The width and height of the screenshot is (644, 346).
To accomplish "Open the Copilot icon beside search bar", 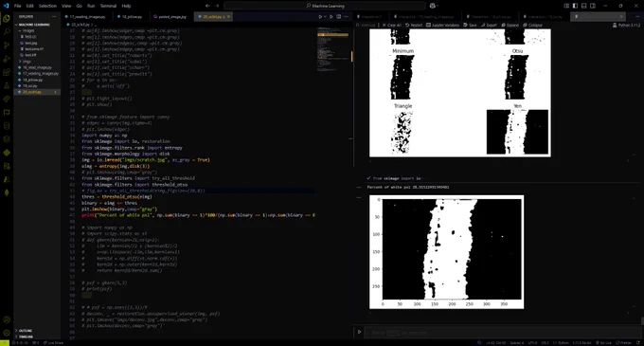I will (x=432, y=6).
